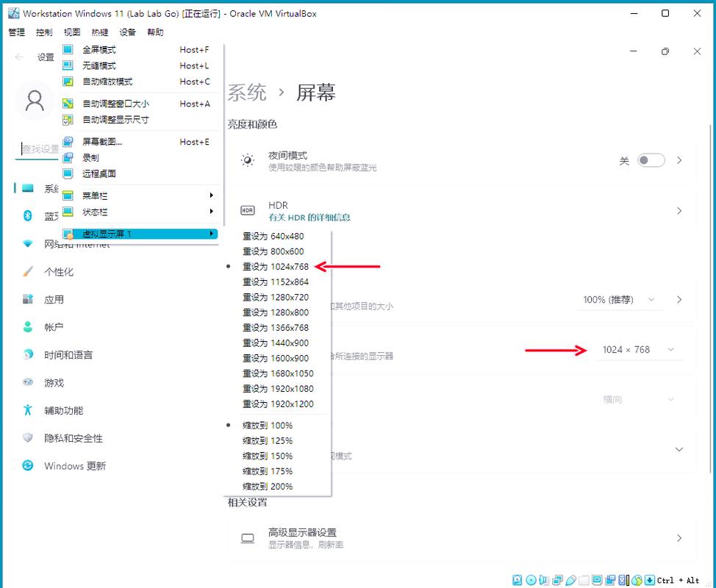Screen dimensions: 716x588
Task: Expand the multiple displays section chevron
Action: 679,449
